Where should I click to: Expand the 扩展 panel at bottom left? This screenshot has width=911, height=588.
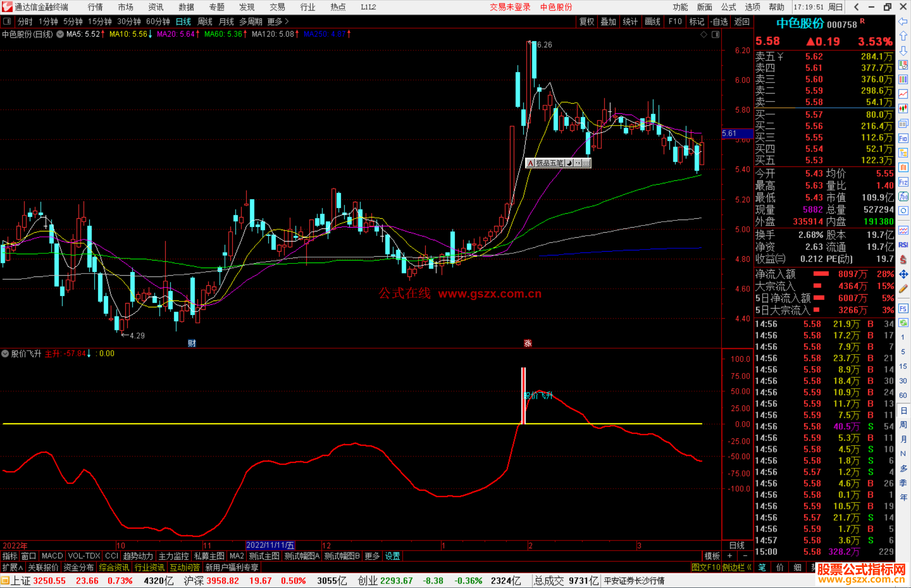click(x=12, y=567)
